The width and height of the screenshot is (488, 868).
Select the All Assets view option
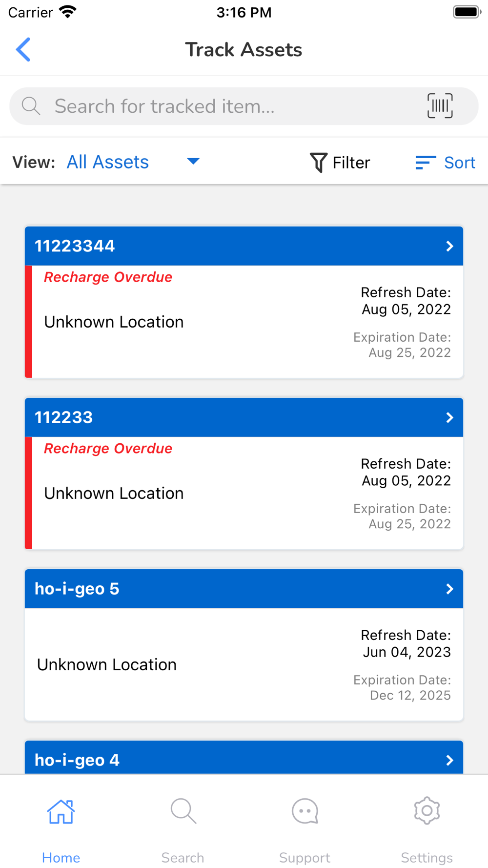[x=108, y=162]
